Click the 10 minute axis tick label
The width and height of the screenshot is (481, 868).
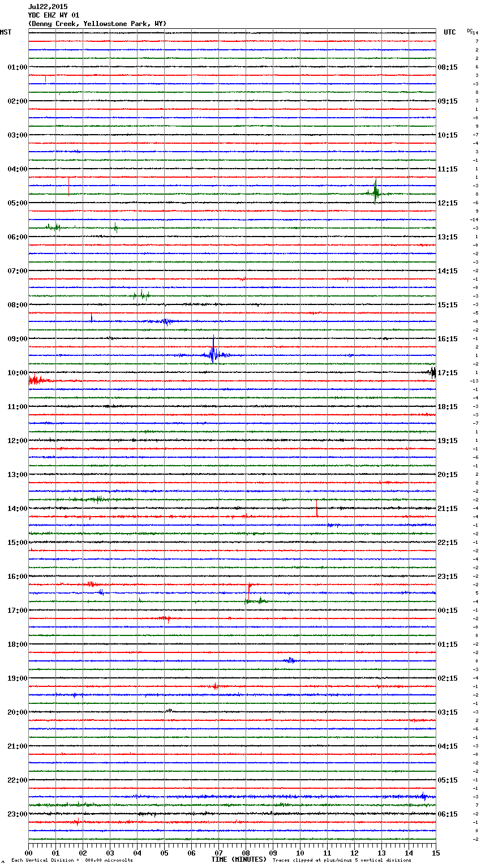tap(300, 853)
